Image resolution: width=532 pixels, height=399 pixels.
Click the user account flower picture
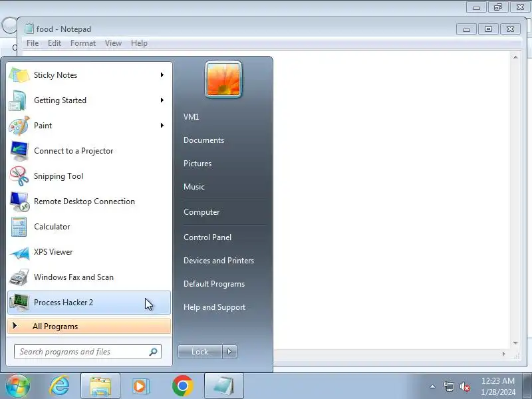tap(223, 79)
